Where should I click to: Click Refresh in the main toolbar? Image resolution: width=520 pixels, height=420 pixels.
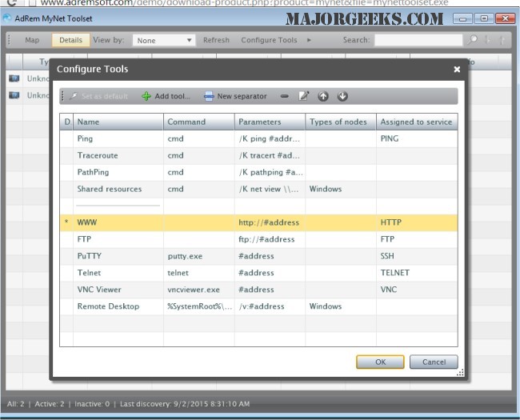pos(216,40)
